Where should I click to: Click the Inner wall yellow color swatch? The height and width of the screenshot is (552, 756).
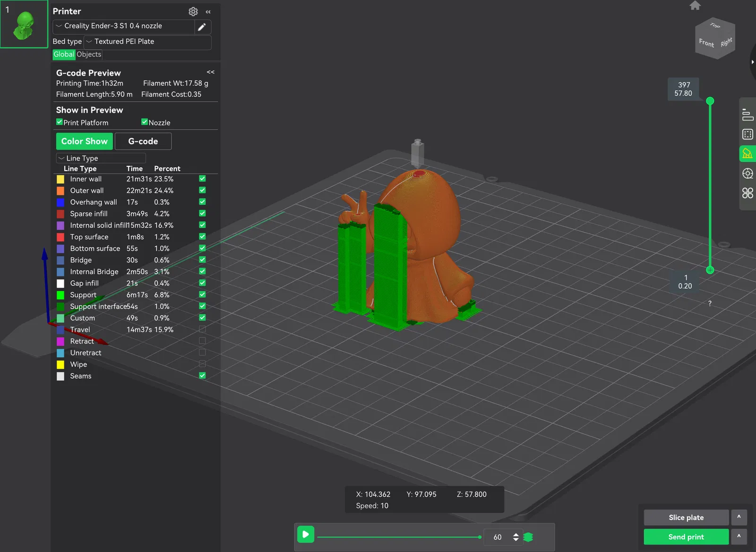pyautogui.click(x=60, y=179)
